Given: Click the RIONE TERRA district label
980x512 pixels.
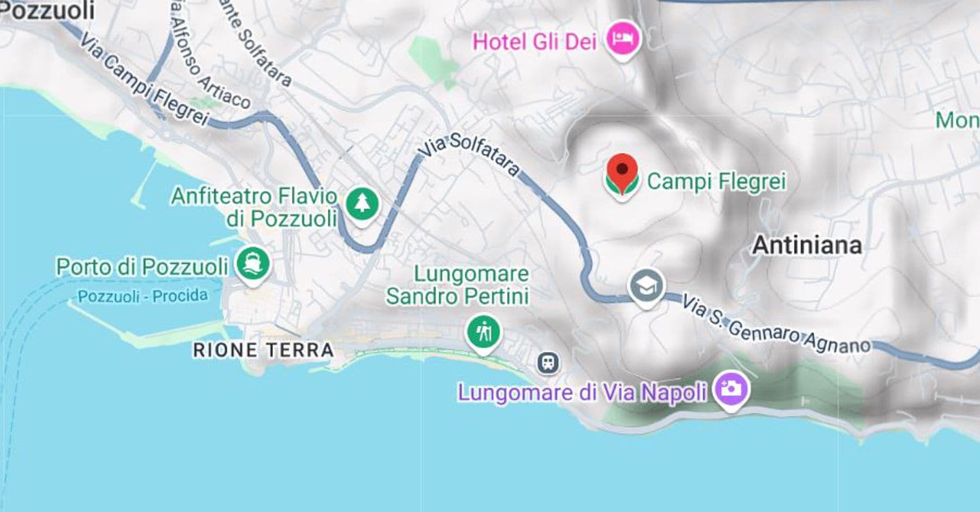Looking at the screenshot, I should click(263, 350).
